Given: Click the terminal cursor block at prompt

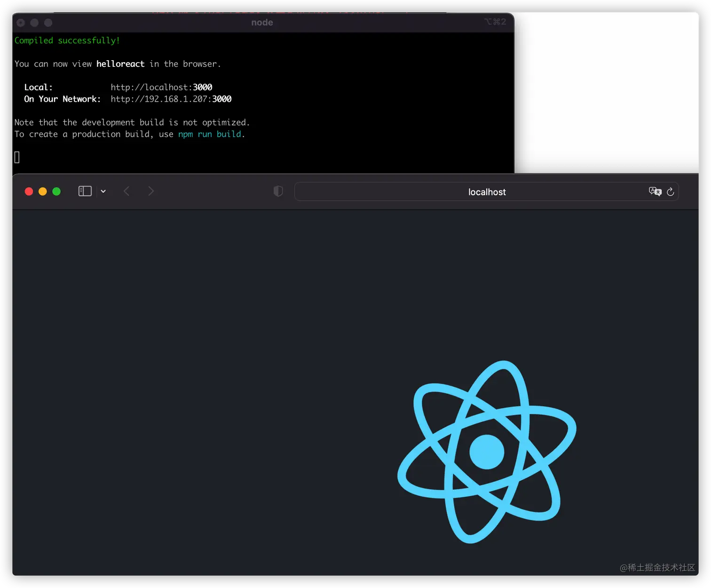Looking at the screenshot, I should pyautogui.click(x=17, y=157).
